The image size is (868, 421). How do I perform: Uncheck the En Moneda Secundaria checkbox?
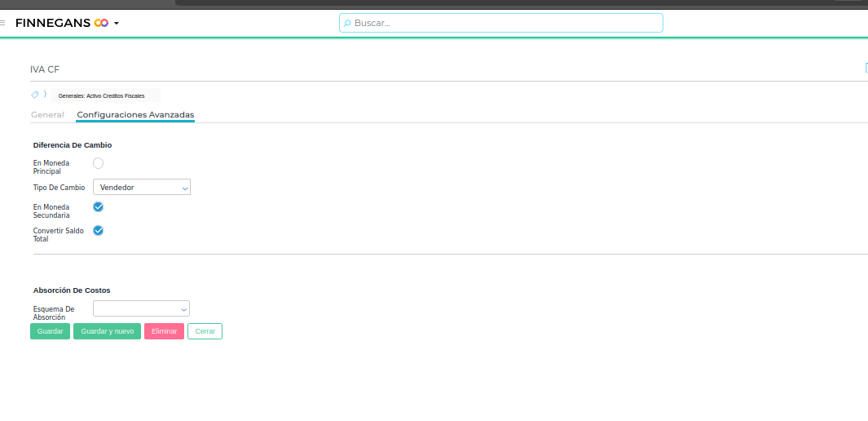coord(99,207)
